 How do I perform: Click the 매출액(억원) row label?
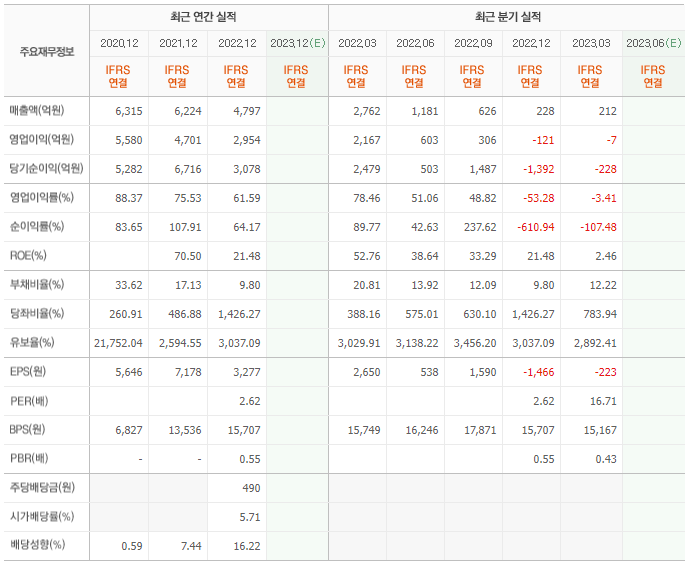(37, 110)
